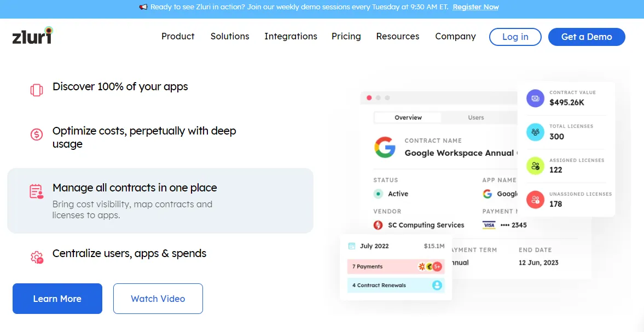Click the Google Workspace Annual contract name

[x=459, y=153]
